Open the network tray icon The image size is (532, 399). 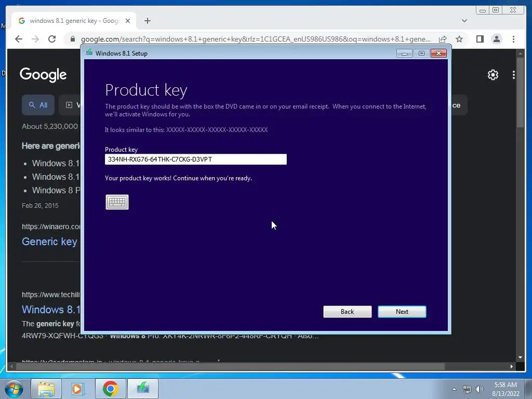[x=467, y=389]
